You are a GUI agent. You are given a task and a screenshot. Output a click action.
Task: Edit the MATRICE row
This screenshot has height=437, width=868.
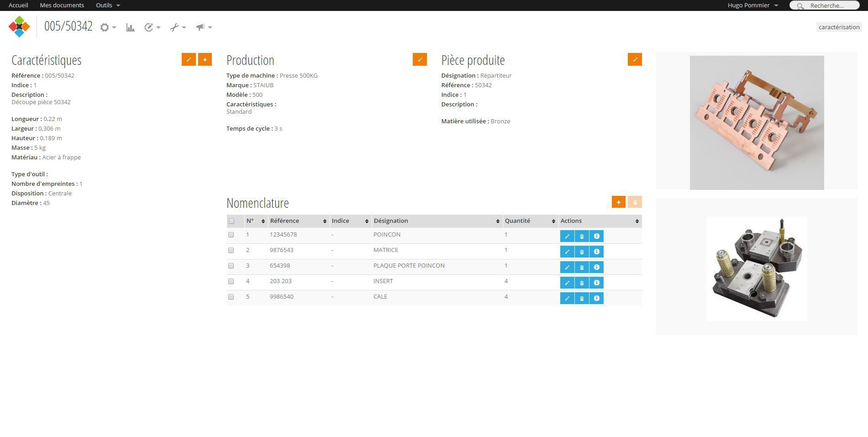567,252
